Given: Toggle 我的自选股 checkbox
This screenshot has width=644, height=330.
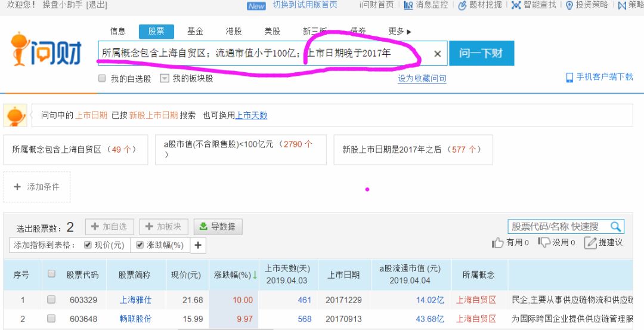Looking at the screenshot, I should (x=103, y=78).
